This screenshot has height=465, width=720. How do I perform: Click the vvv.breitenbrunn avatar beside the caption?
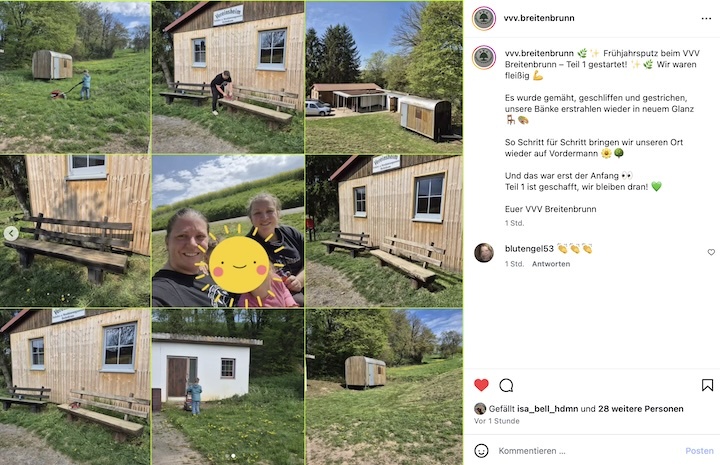(x=484, y=57)
